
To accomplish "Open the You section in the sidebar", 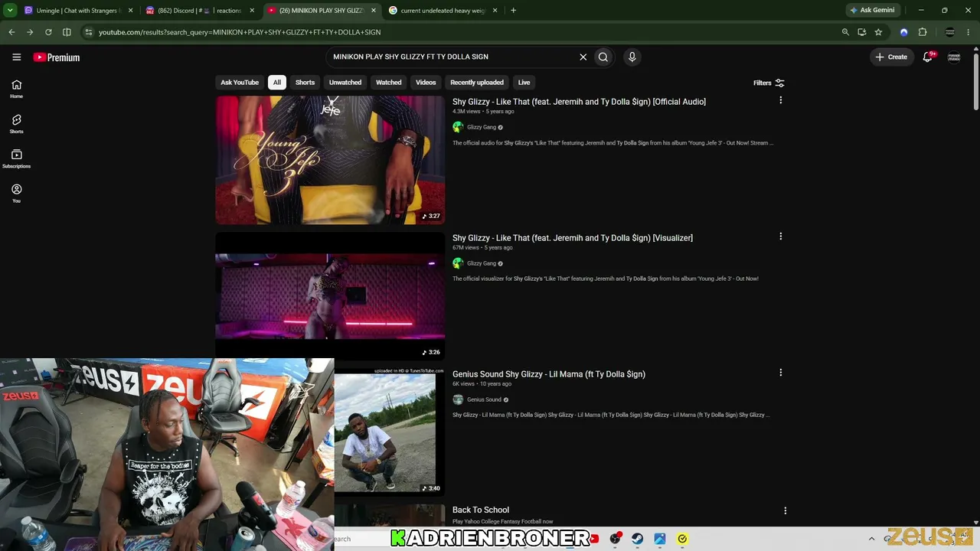I will click(x=16, y=193).
